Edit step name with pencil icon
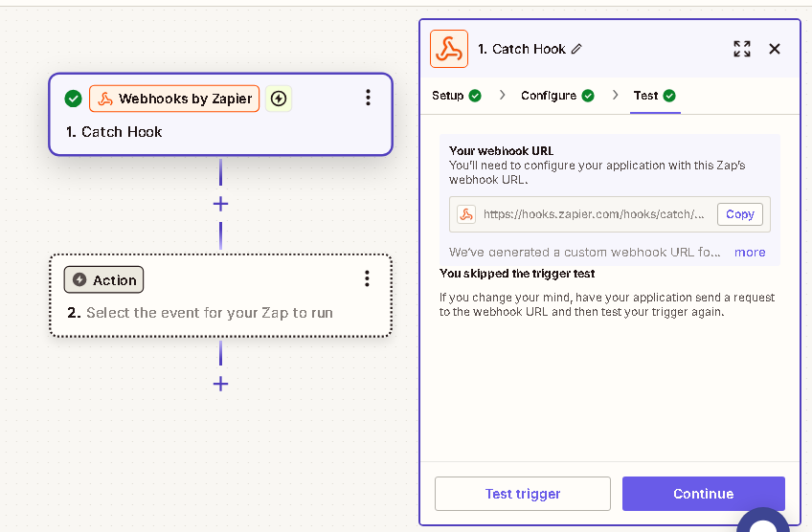The height and width of the screenshot is (532, 812). 576,49
